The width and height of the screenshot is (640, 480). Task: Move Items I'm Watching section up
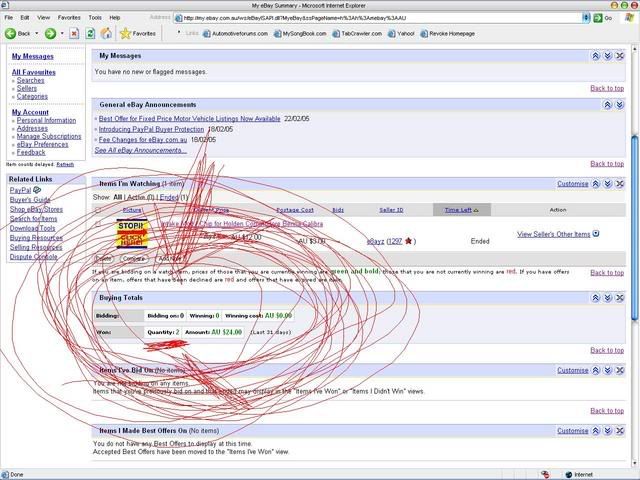click(x=596, y=184)
